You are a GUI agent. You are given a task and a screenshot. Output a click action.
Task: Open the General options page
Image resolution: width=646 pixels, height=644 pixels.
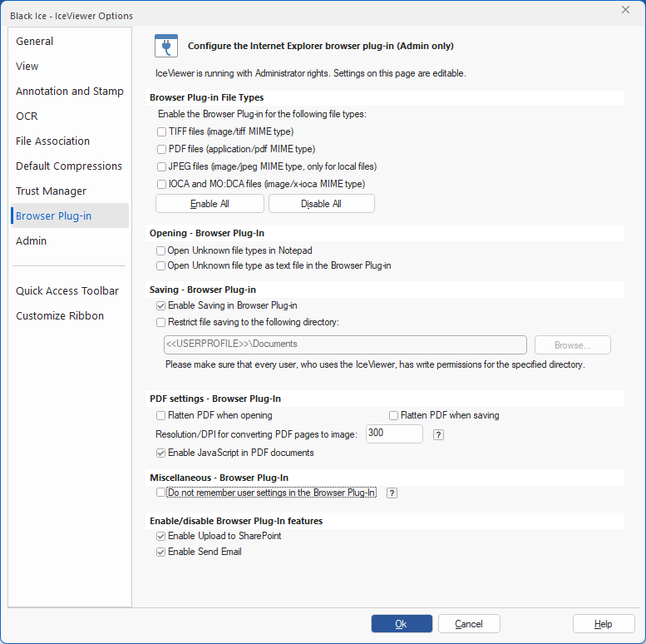coord(70,42)
